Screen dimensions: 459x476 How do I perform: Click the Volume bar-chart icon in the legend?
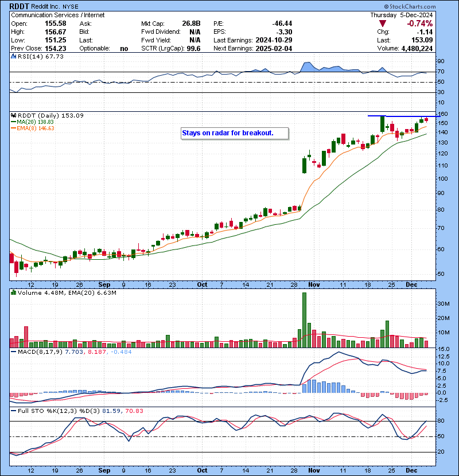(x=13, y=292)
